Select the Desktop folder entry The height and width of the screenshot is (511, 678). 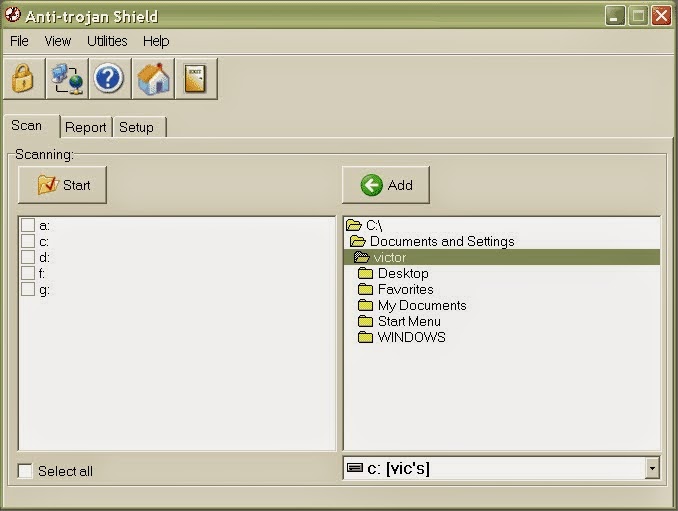[x=403, y=273]
